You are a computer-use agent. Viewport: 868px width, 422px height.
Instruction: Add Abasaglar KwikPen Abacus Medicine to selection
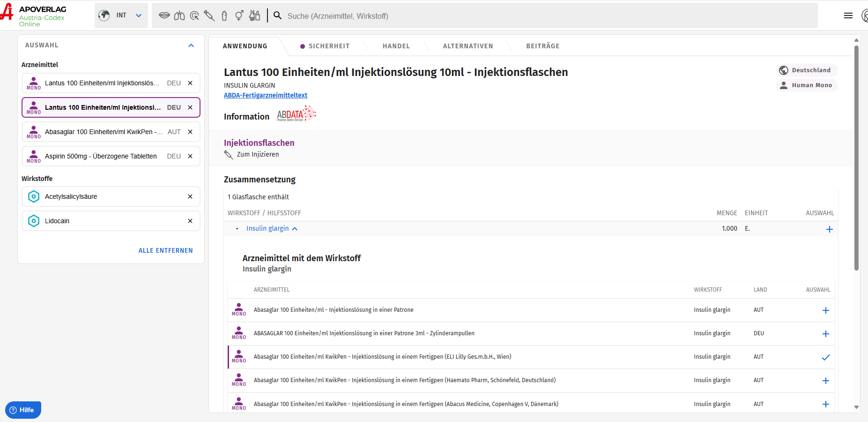[x=825, y=404]
